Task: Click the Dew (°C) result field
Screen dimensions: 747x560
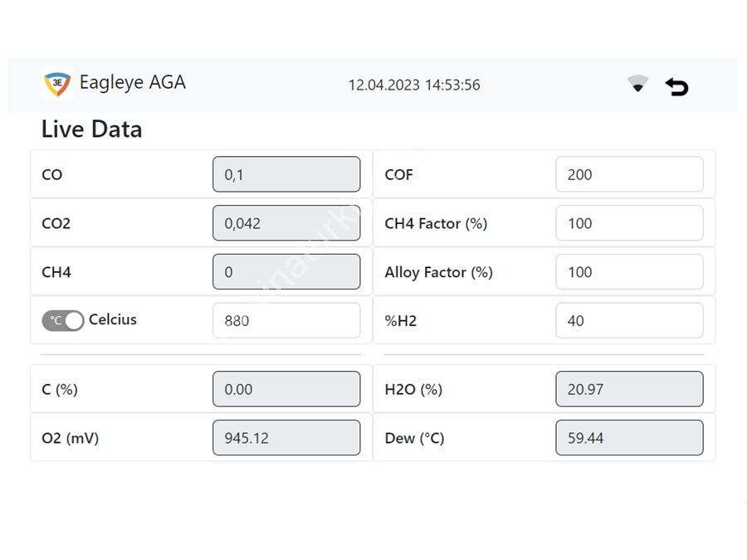Action: pyautogui.click(x=628, y=437)
